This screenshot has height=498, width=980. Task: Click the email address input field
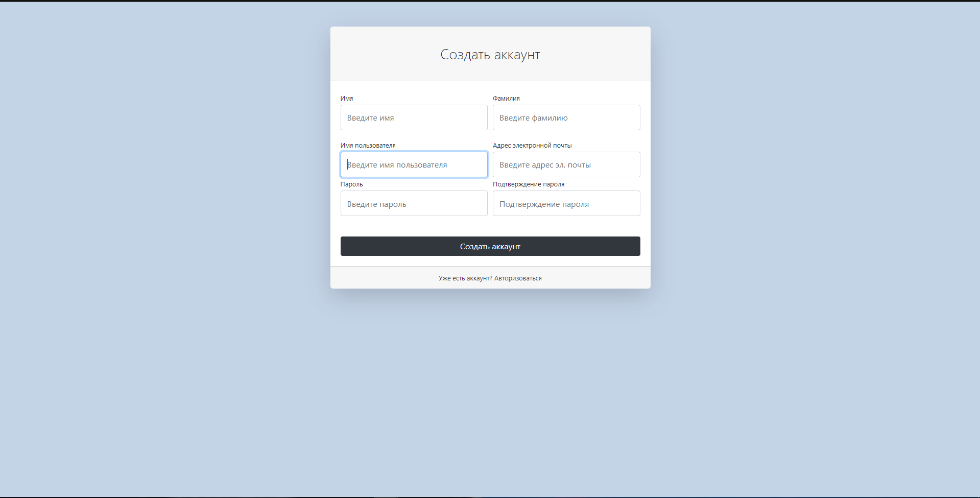point(566,164)
